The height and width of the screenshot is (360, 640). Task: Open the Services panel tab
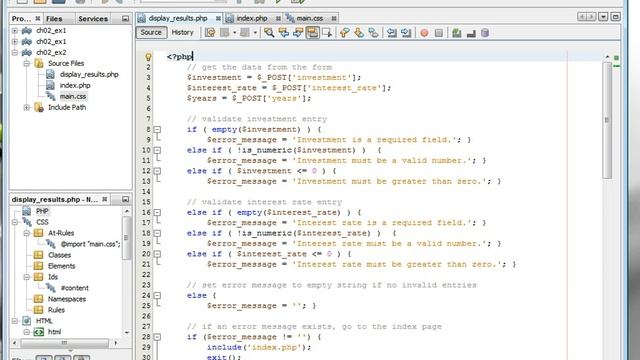pos(93,19)
